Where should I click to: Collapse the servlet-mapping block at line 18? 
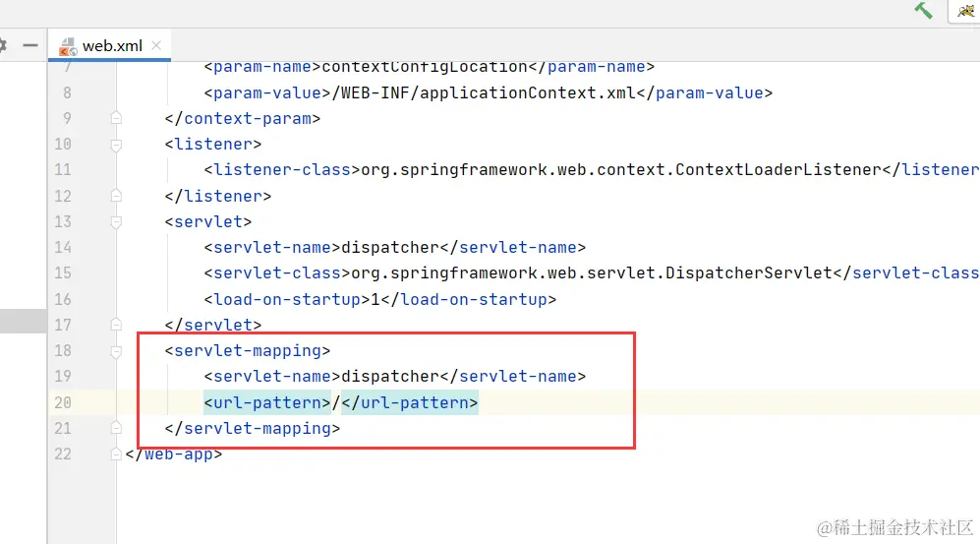pos(116,351)
